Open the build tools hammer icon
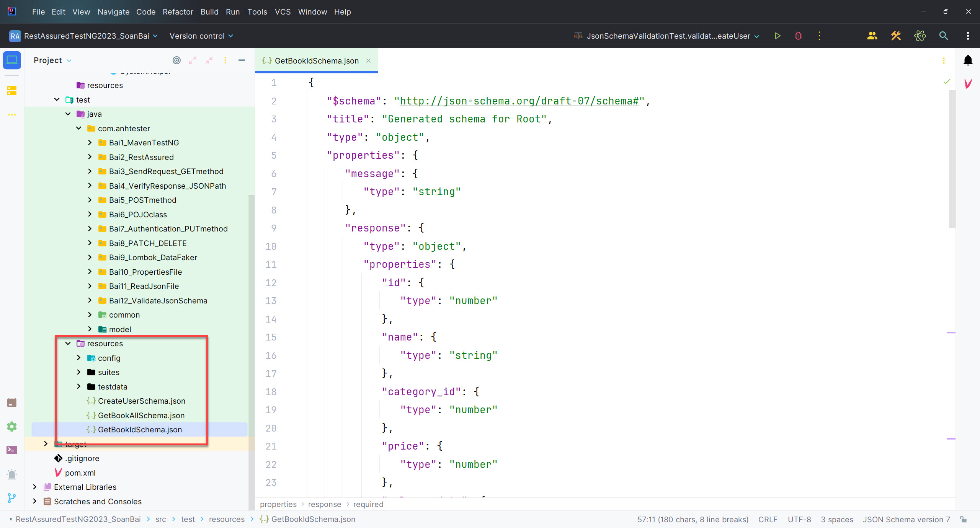 click(x=896, y=36)
